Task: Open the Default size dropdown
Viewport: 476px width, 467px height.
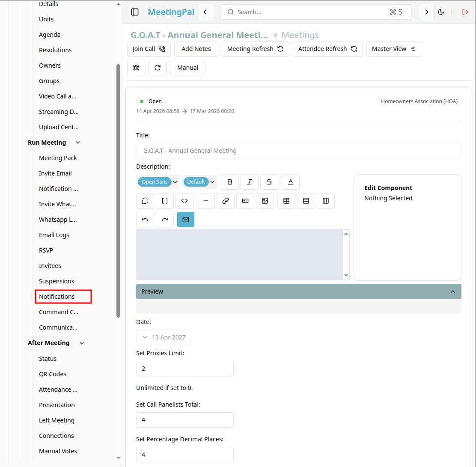Action: (x=200, y=182)
